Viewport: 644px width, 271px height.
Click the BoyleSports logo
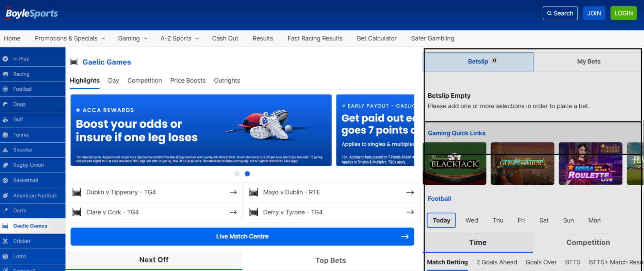tap(31, 13)
